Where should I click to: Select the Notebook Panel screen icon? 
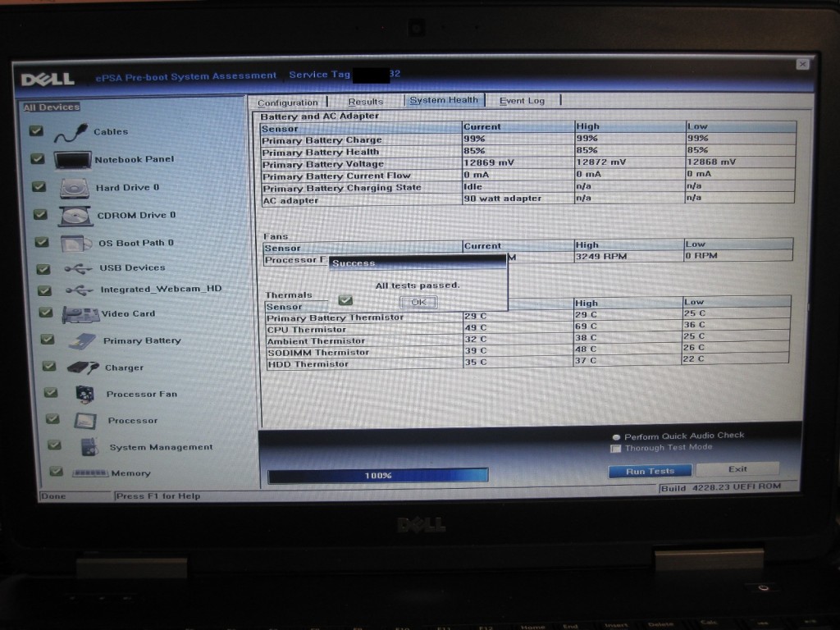pos(72,160)
